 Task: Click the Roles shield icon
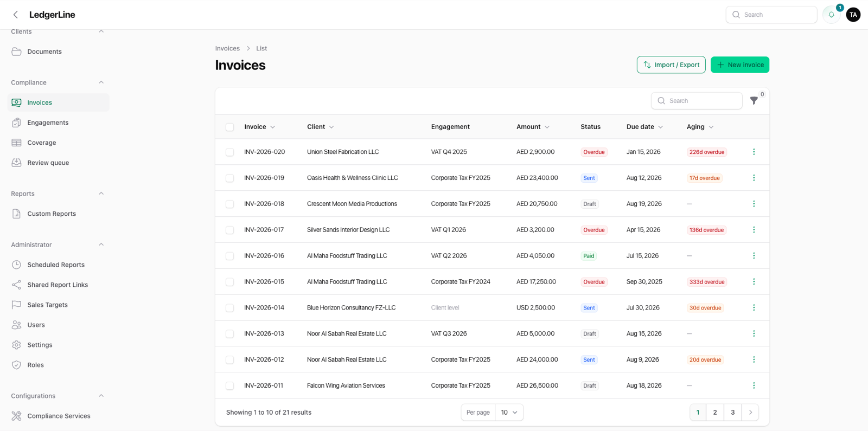pos(17,365)
